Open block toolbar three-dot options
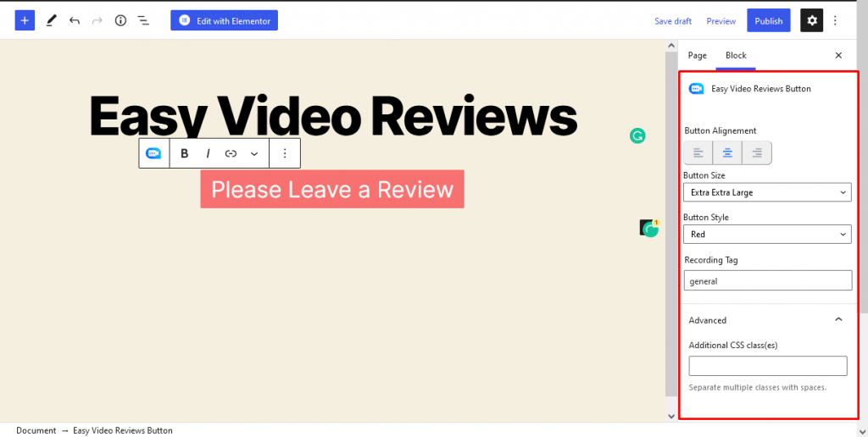Viewport: 868px width, 437px height. (x=285, y=154)
